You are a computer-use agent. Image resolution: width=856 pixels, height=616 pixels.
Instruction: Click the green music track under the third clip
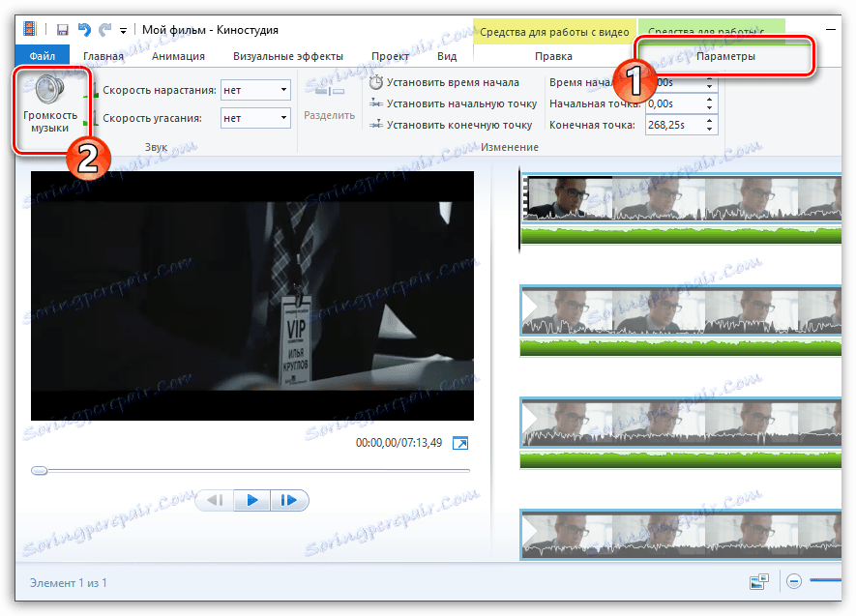(x=681, y=460)
